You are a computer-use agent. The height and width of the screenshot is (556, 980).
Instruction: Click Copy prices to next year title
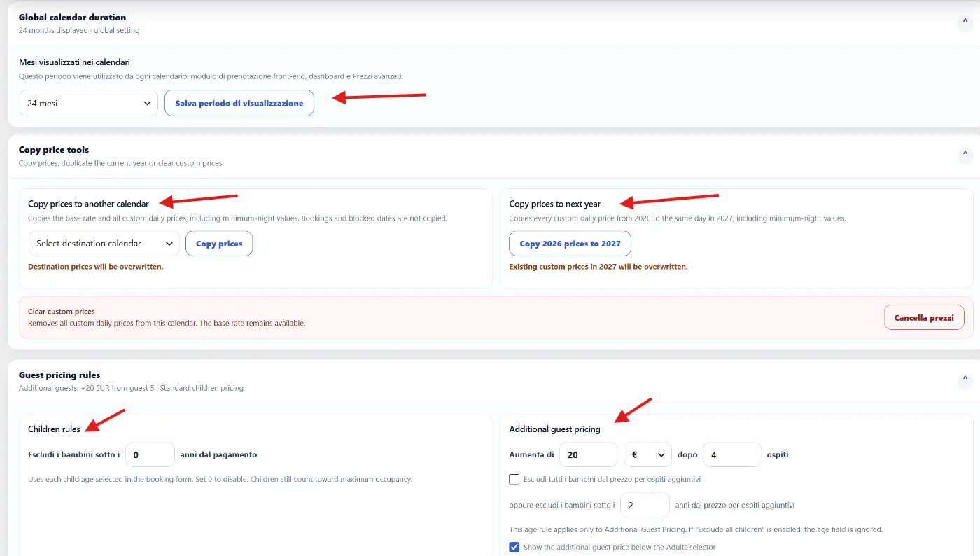pos(555,204)
